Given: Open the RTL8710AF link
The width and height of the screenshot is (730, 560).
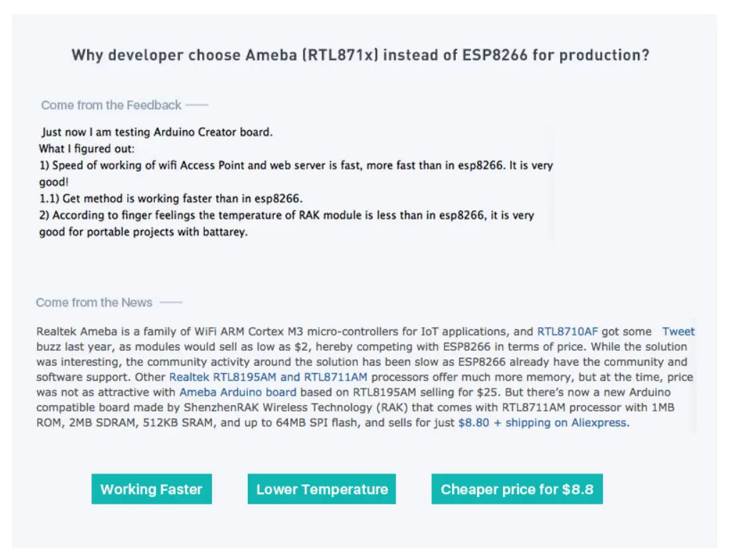Looking at the screenshot, I should [x=567, y=331].
